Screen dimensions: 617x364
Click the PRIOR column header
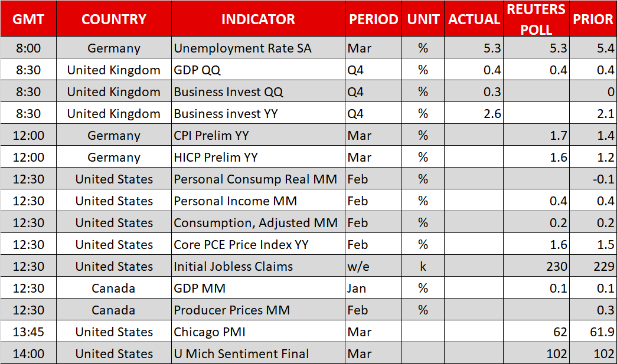coord(593,19)
